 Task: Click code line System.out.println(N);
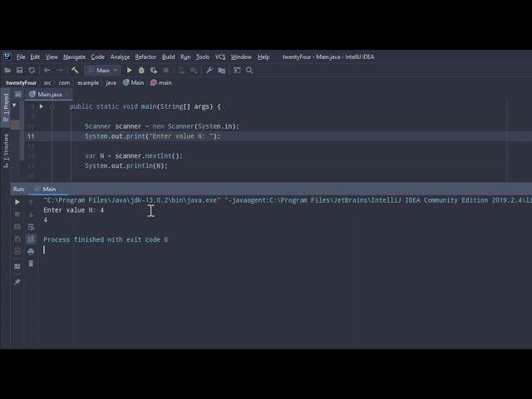point(126,166)
